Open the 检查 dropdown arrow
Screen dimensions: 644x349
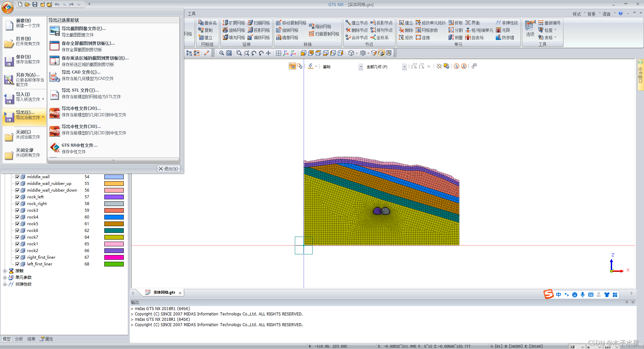click(555, 30)
